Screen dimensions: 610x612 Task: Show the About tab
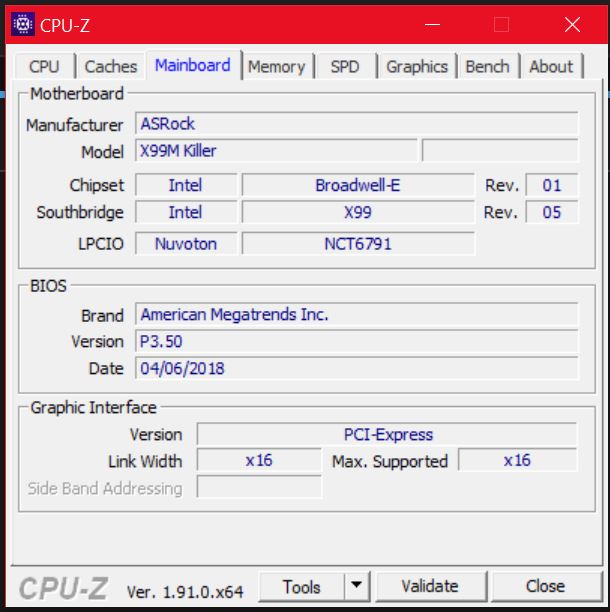click(551, 66)
